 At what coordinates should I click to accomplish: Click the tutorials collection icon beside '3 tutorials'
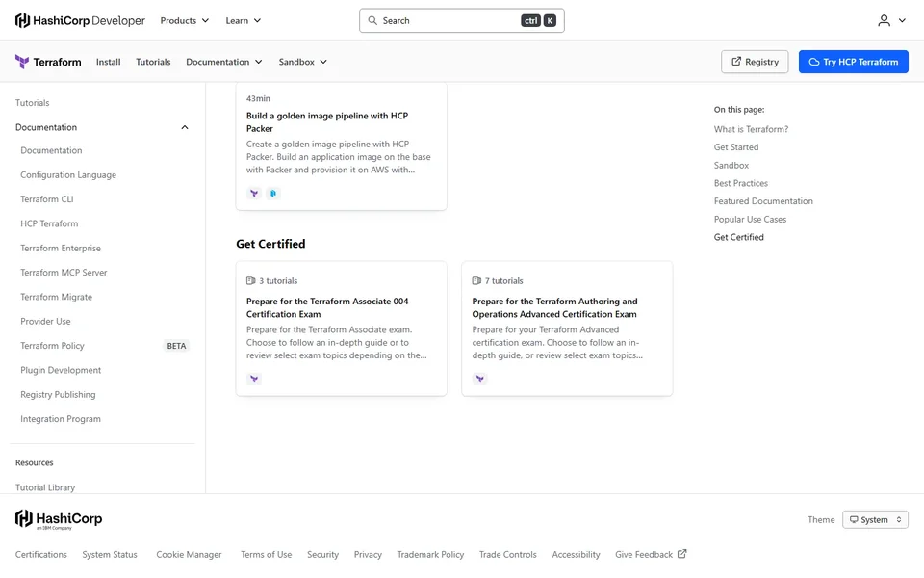click(x=251, y=280)
